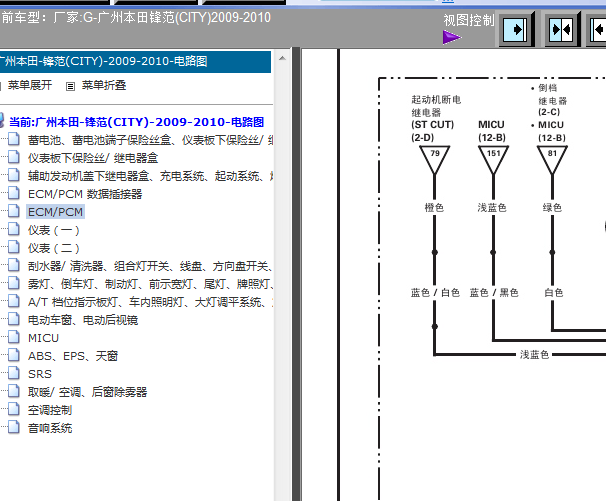Click the 菜单展开 expand menu link
This screenshot has height=501, width=606.
click(30, 85)
